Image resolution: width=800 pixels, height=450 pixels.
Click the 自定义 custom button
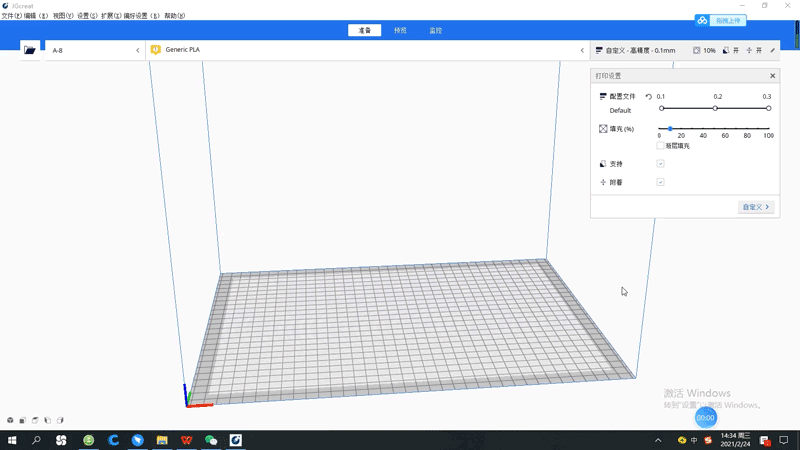pyautogui.click(x=756, y=207)
